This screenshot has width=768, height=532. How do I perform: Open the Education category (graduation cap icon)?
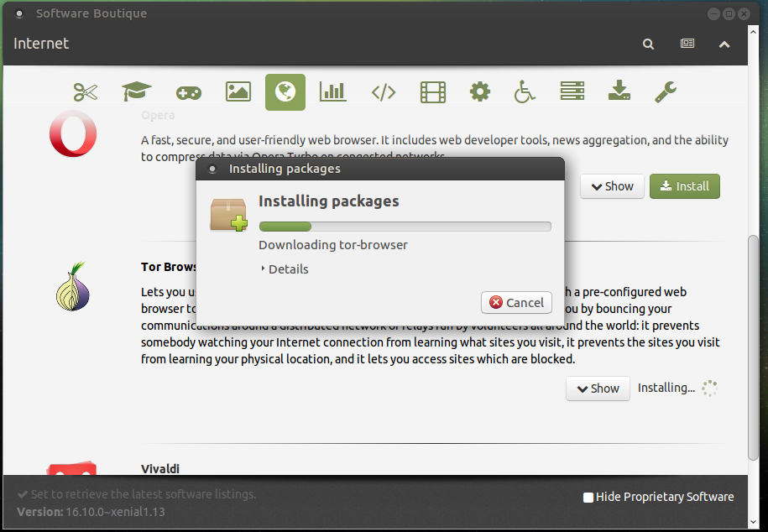coord(137,91)
